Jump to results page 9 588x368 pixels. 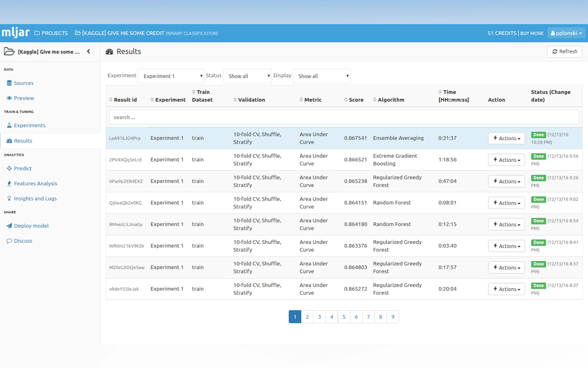point(393,317)
